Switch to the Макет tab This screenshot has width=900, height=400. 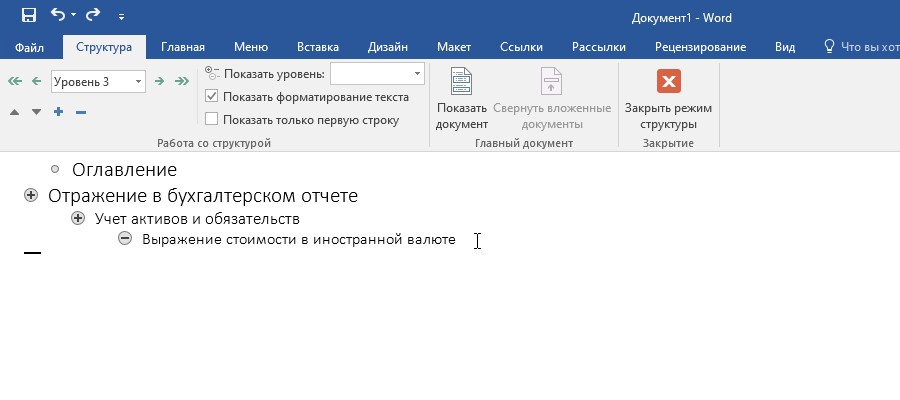tap(453, 47)
